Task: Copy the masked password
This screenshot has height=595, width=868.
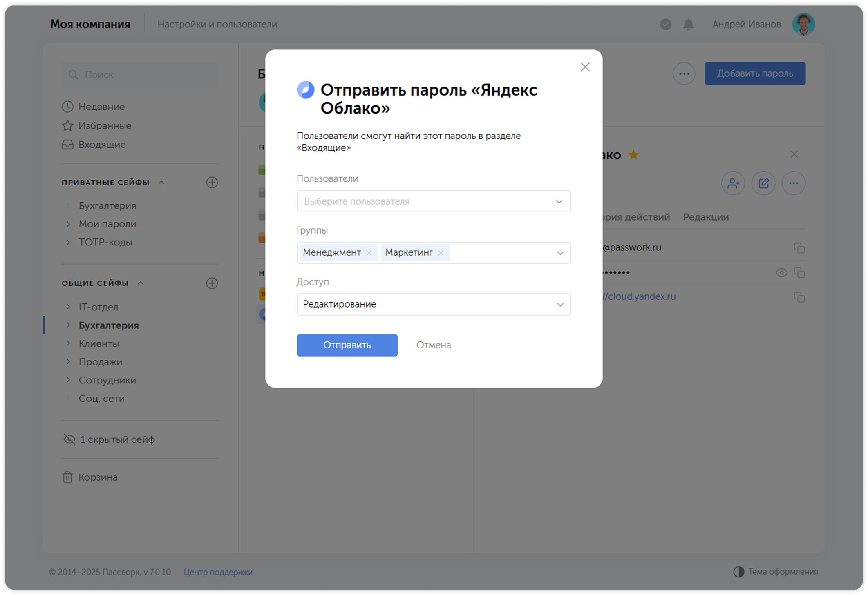Action: click(799, 272)
